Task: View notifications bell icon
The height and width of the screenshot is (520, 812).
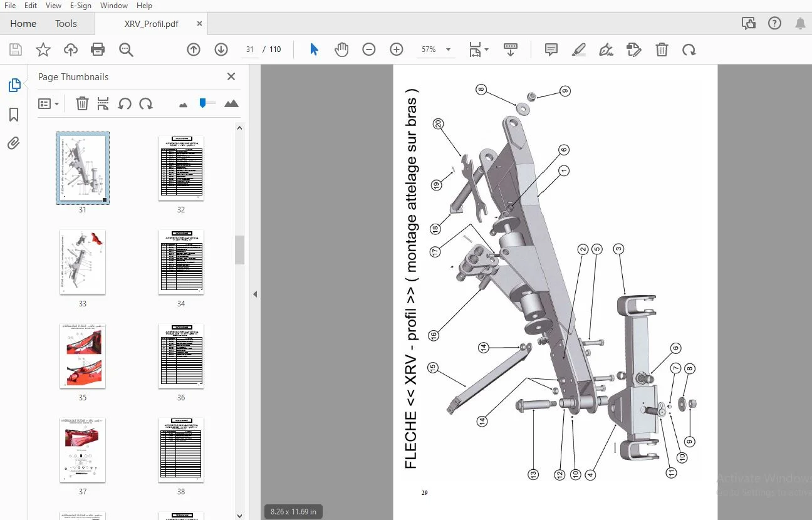Action: 800,24
